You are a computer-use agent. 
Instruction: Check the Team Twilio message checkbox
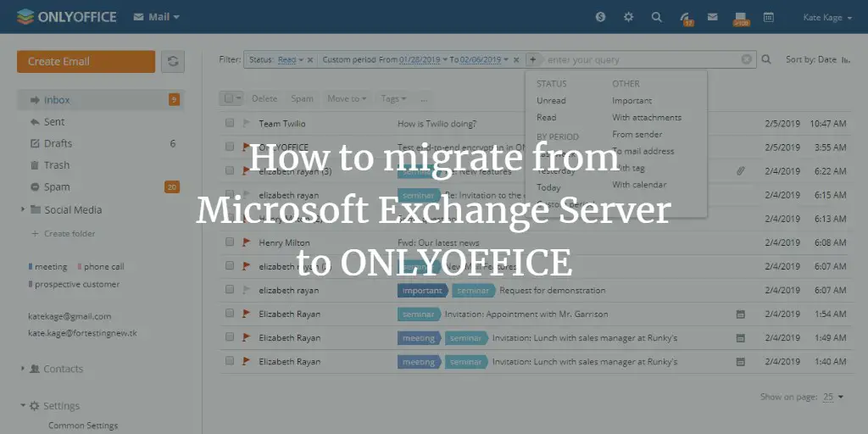[x=230, y=123]
